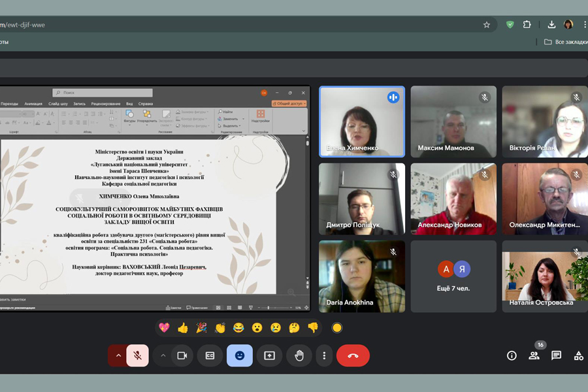Screen dimensions: 588x392
Task: Open the activities shapes icon
Action: coord(579,355)
